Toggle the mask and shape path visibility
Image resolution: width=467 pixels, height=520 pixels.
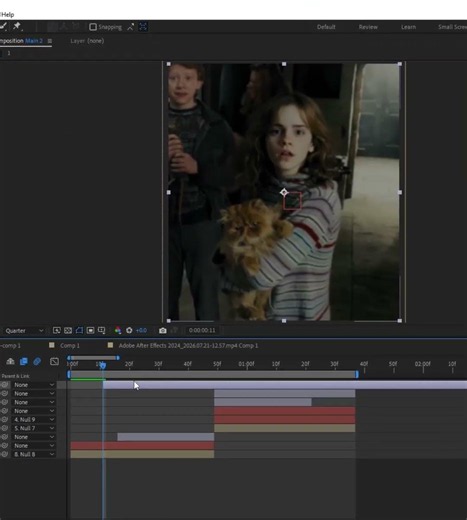79,330
